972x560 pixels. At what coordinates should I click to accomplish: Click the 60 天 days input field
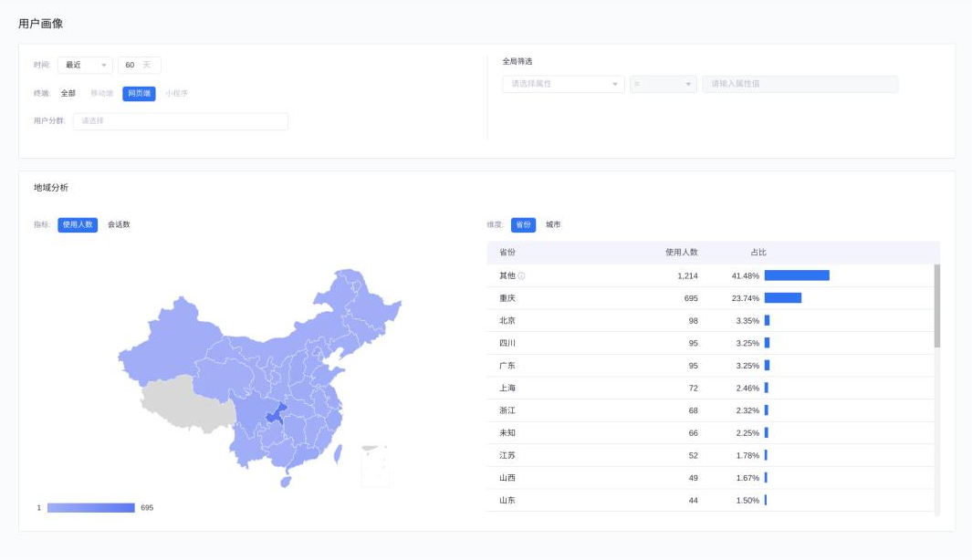click(139, 65)
